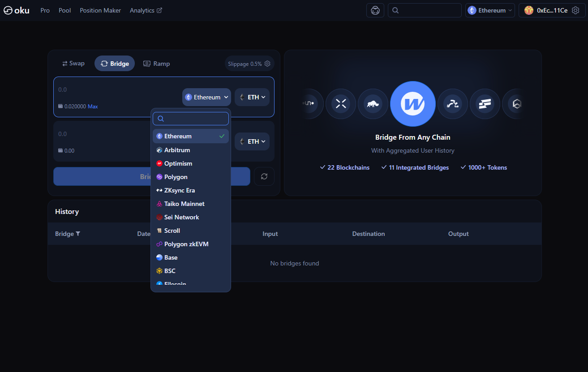Screen dimensions: 588x372
Task: Click the destination amount field
Action: coord(103,134)
